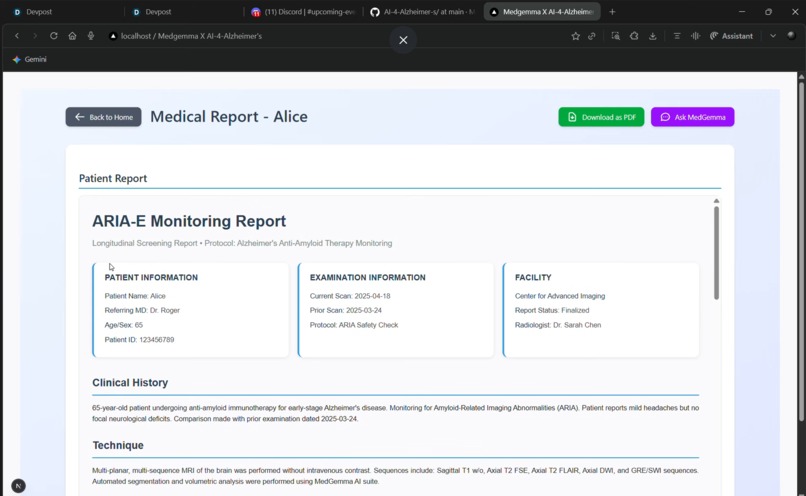Click the Prior Scan: 2025-03-24 line
This screenshot has width=806, height=496.
pos(345,310)
